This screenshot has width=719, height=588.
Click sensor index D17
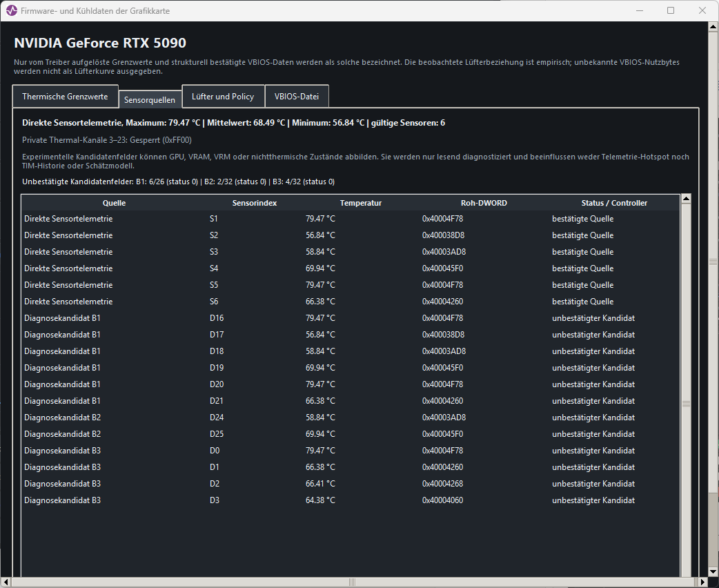coord(217,334)
